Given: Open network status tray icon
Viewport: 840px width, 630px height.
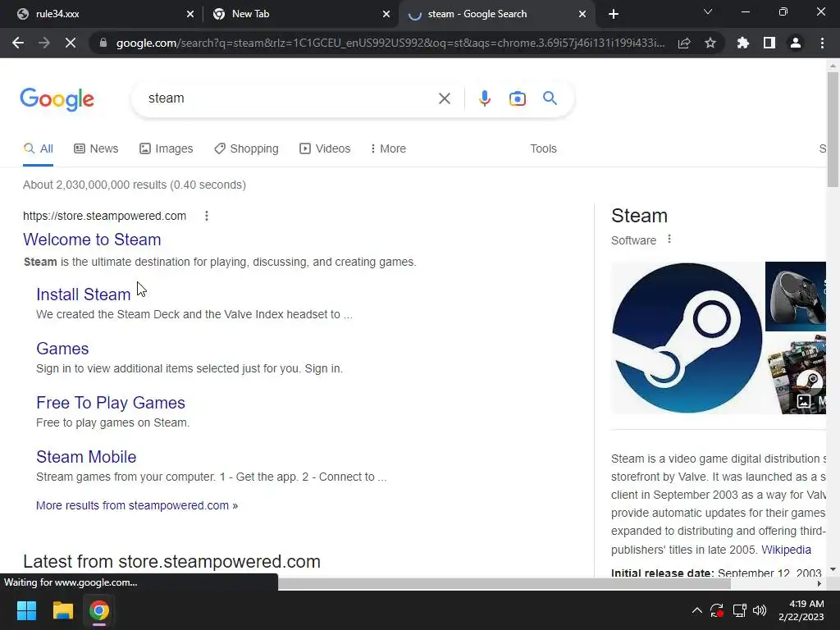Looking at the screenshot, I should tap(739, 610).
